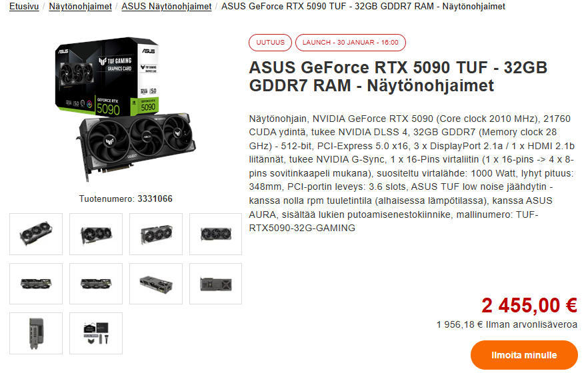Select second thumbnail in first row
Screen dimensions: 588x373
coord(96,234)
